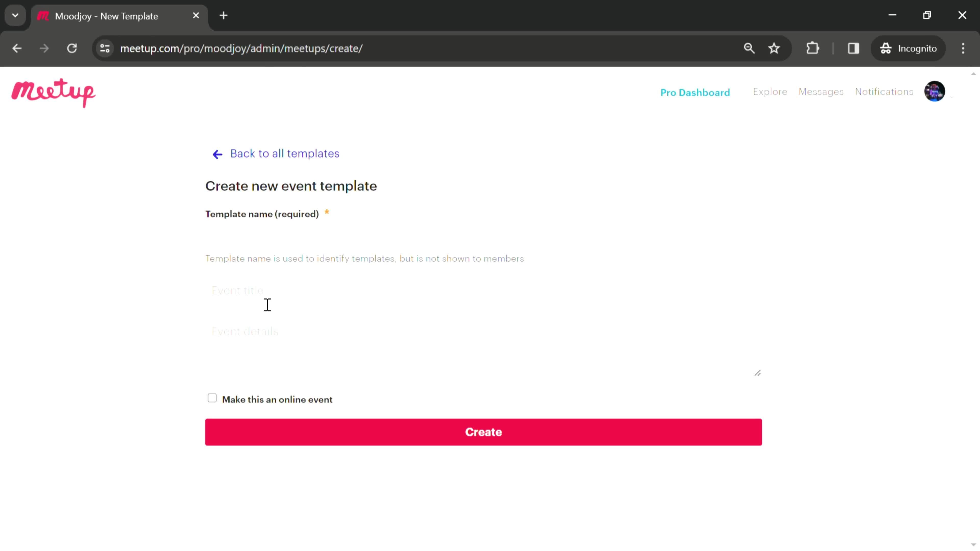This screenshot has width=980, height=551.
Task: Open Pro Dashboard
Action: pyautogui.click(x=695, y=92)
